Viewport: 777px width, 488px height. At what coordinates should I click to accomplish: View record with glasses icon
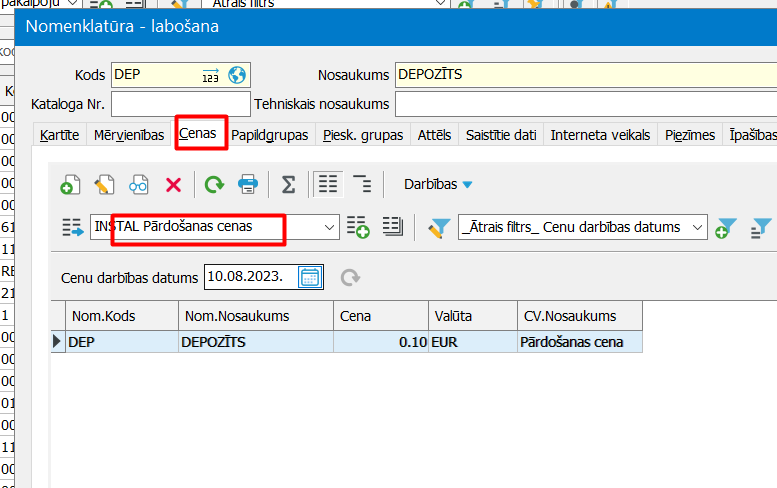click(x=139, y=185)
